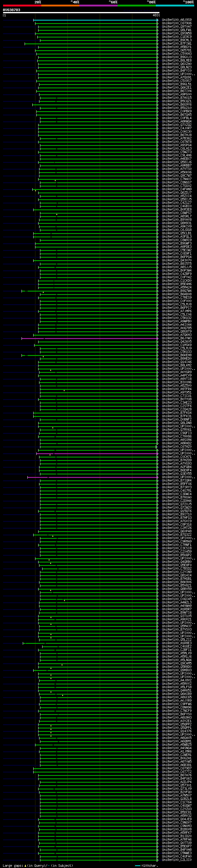Click the purple alignment bar for B6JYW3
Screen dimensions: 197x868
[90, 338]
